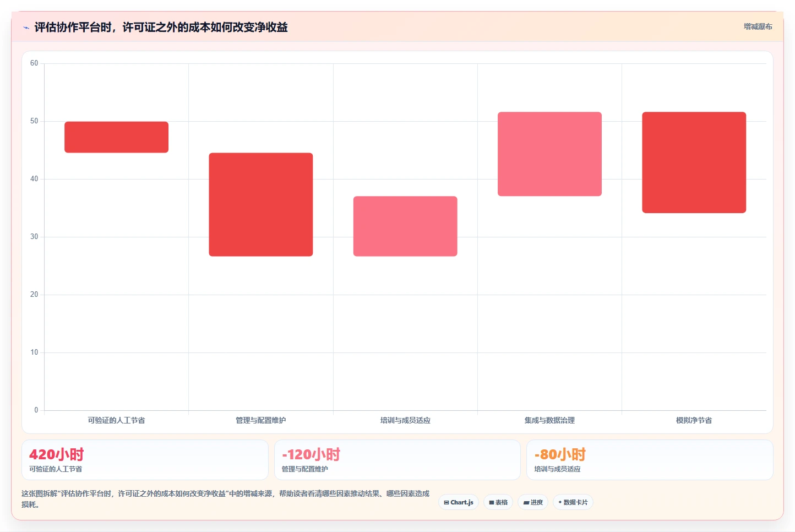This screenshot has height=532, width=795.
Task: Click x-axis label 培训与成员适应
Action: (405, 420)
